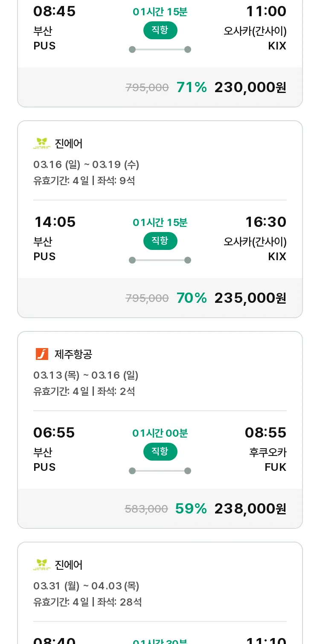Tap the 후쿠오카 FUK destination

(268, 459)
